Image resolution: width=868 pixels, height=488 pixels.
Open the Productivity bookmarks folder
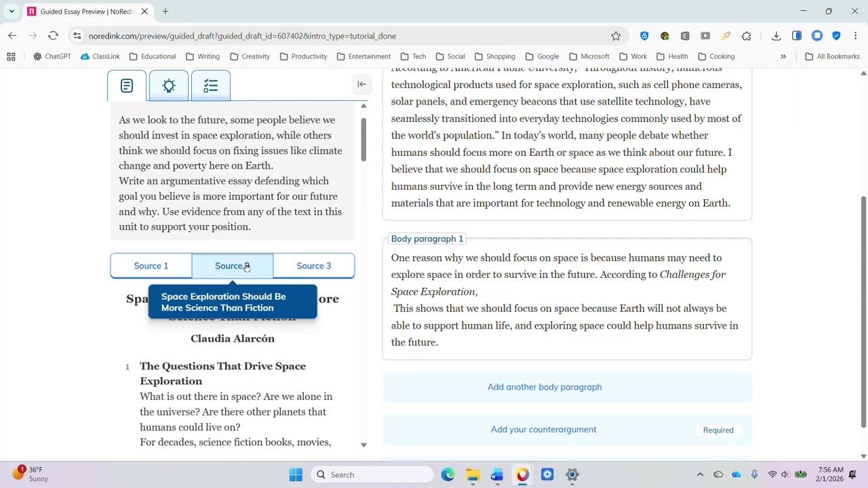pos(303,56)
